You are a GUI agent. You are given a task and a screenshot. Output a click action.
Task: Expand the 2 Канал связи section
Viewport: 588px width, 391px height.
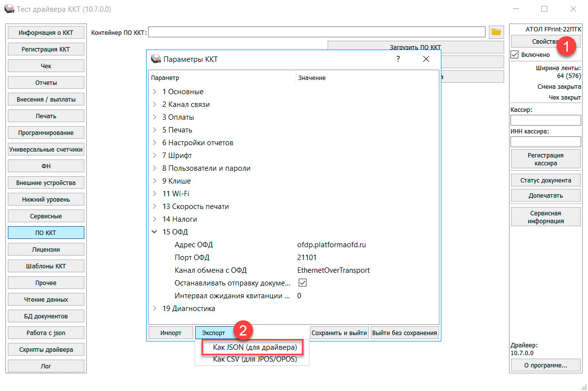155,104
